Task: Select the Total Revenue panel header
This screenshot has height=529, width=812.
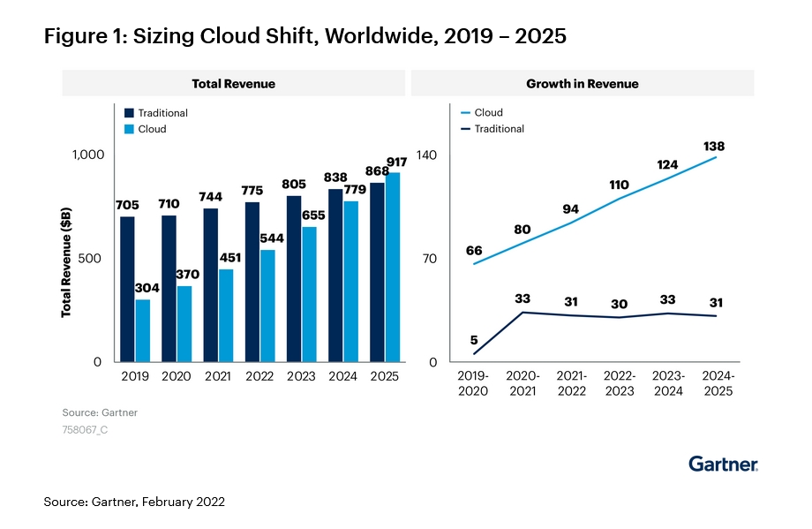Action: pyautogui.click(x=234, y=83)
